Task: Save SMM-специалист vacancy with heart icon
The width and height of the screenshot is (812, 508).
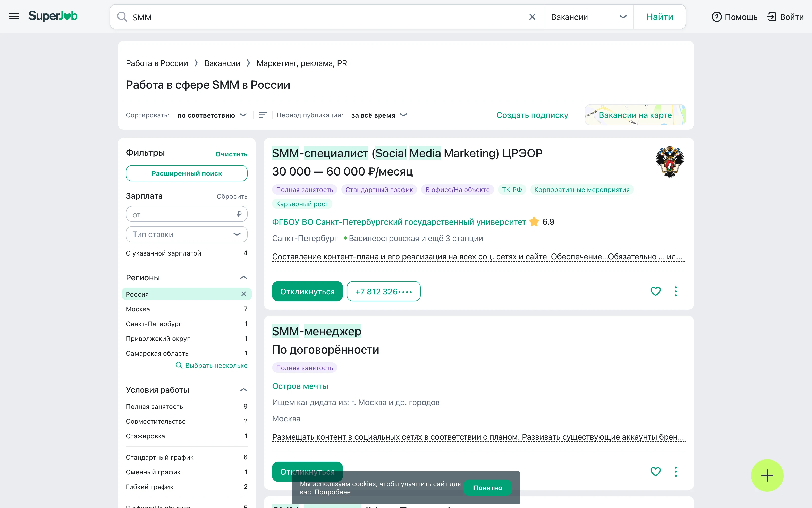Action: coord(655,291)
